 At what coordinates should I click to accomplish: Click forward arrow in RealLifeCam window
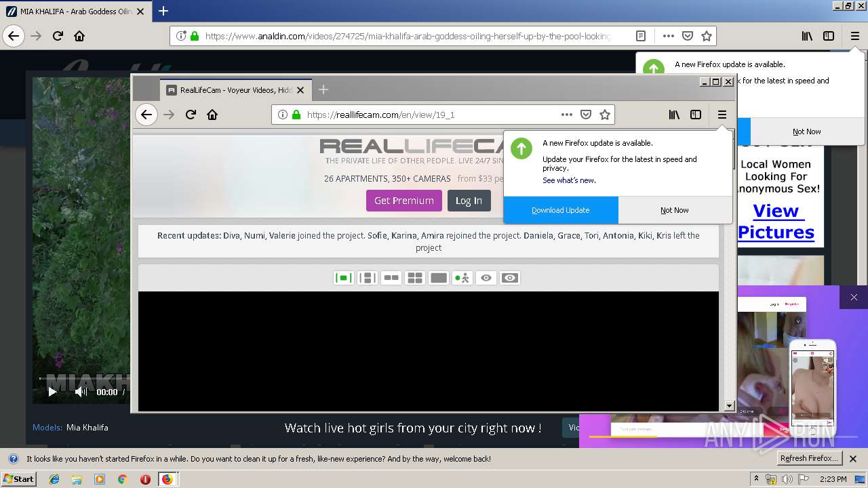pos(169,115)
